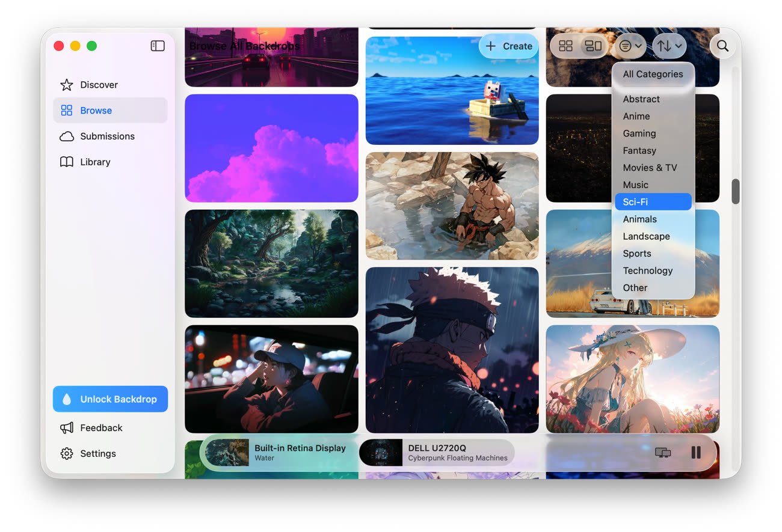The image size is (782, 532).
Task: Click the displays monitor icon
Action: point(663,453)
